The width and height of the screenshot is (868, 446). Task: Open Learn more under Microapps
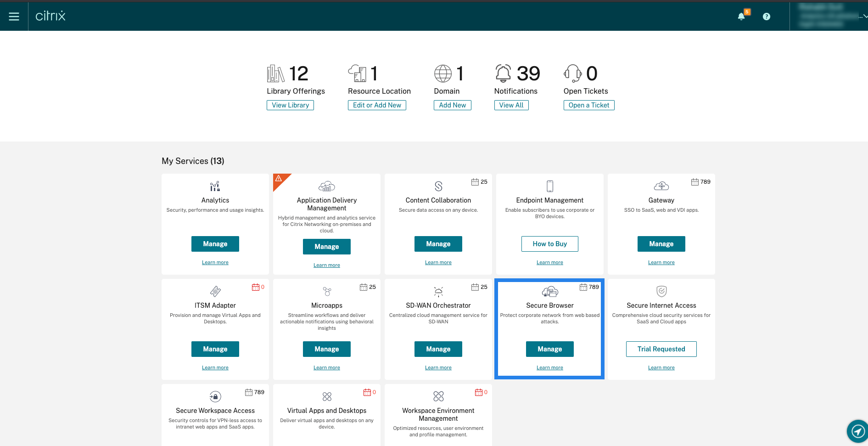click(327, 368)
